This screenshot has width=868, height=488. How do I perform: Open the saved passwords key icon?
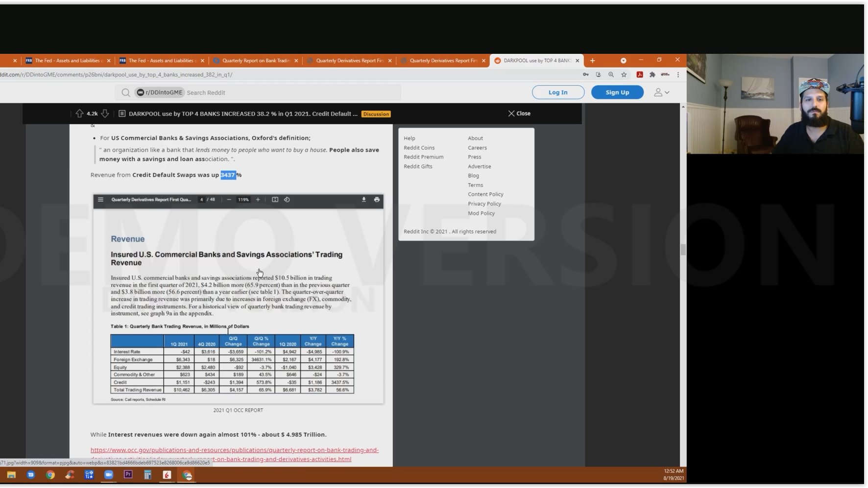click(x=585, y=74)
